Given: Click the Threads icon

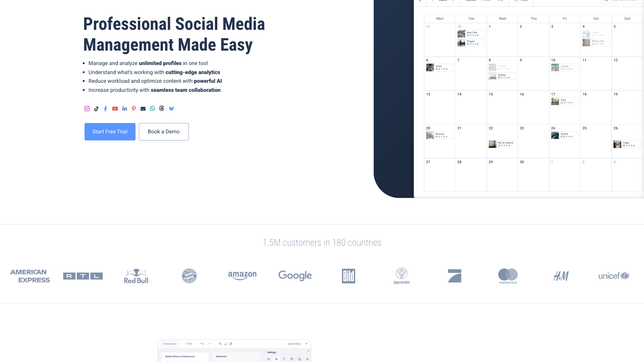Looking at the screenshot, I should click(x=162, y=108).
